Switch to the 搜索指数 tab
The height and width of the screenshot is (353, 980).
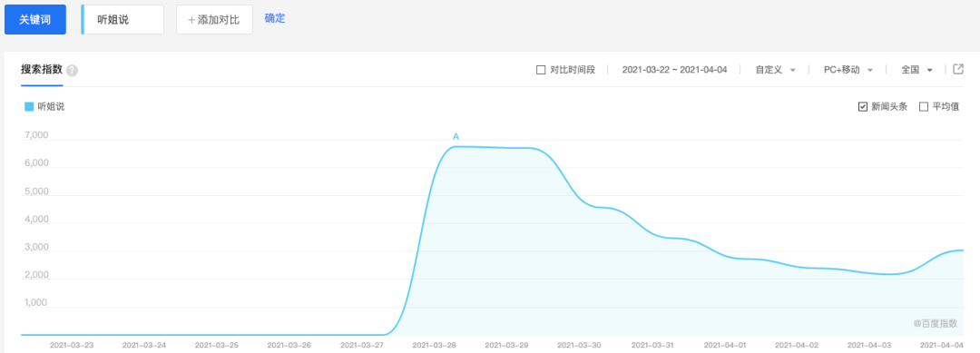click(x=41, y=69)
